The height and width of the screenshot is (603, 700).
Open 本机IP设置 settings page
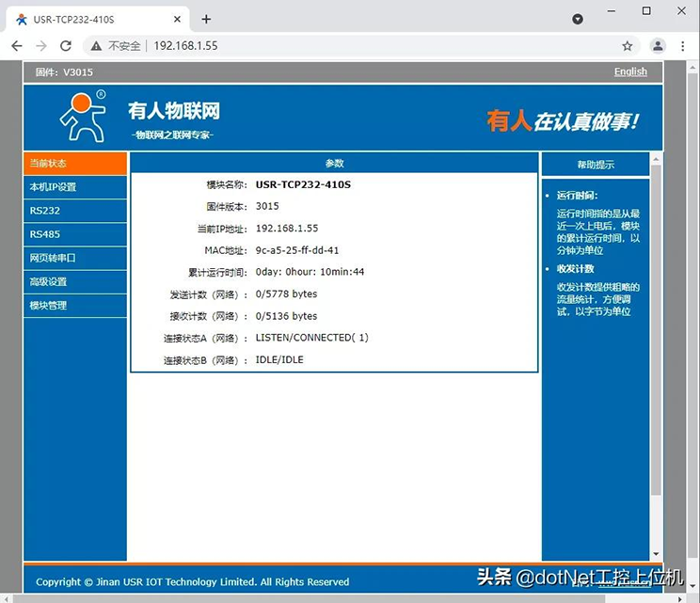point(75,187)
